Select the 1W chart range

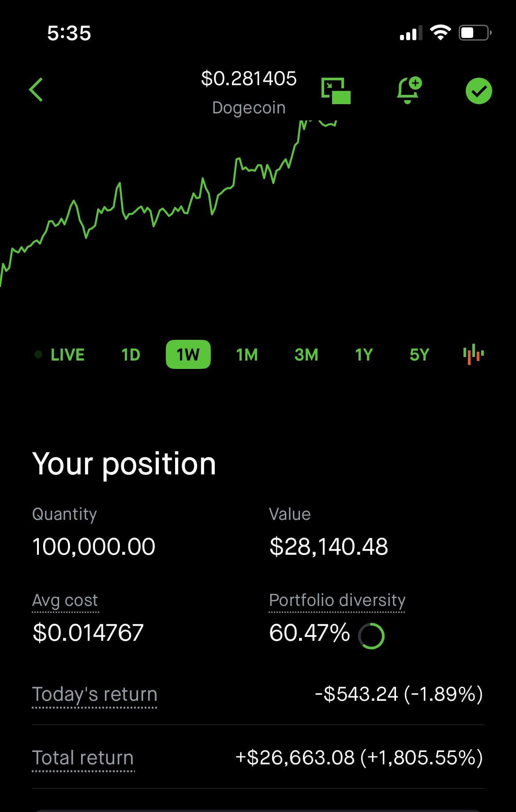[x=188, y=354]
